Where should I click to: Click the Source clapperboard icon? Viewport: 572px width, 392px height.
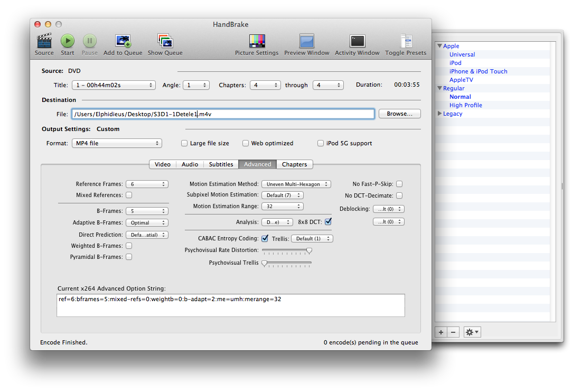tap(44, 41)
